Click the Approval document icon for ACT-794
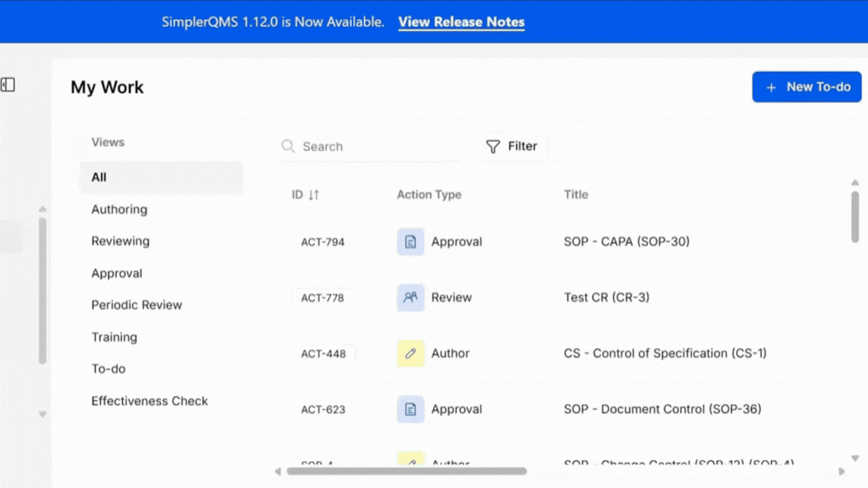Image resolution: width=868 pixels, height=488 pixels. tap(410, 242)
